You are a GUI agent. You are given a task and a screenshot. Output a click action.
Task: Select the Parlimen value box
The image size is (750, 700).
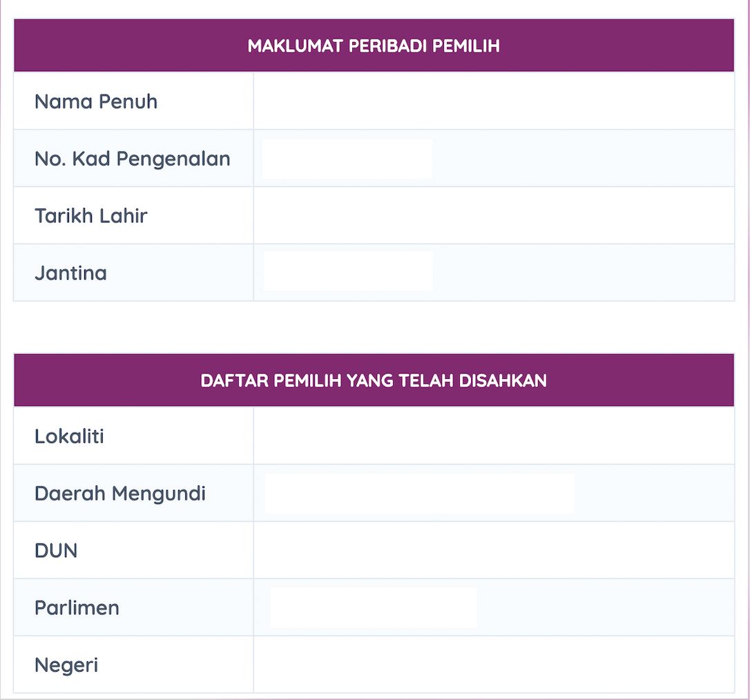coord(373,607)
